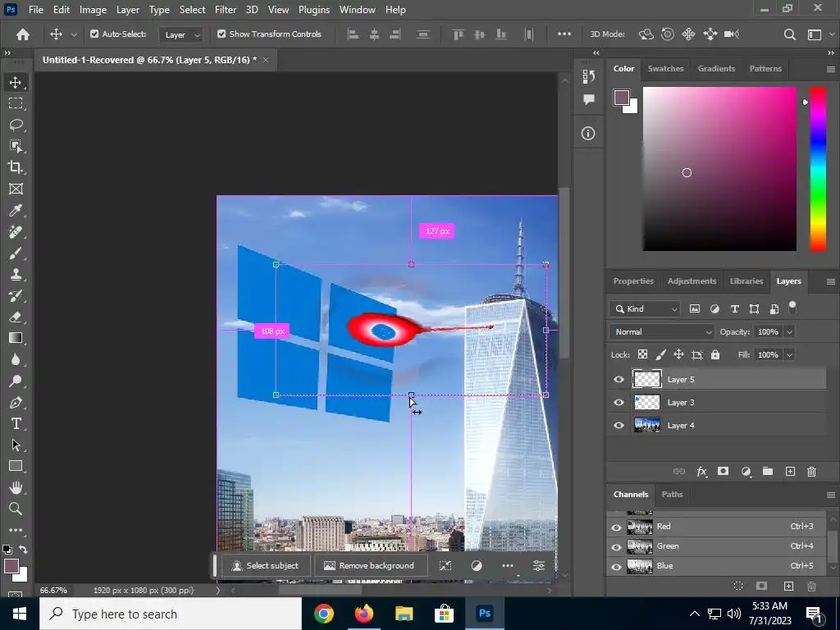Select the Path Selection tool
The height and width of the screenshot is (630, 840).
pyautogui.click(x=16, y=445)
